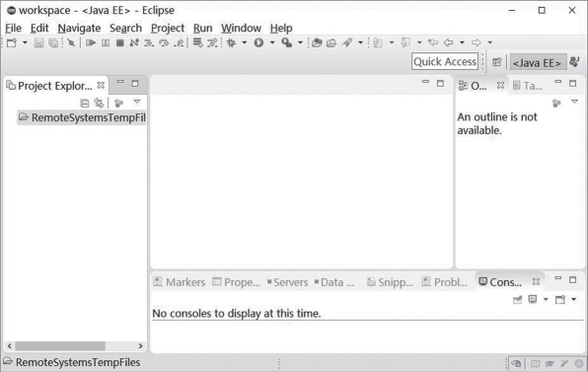Expand the Run button dropdown arrow
588x372 pixels.
(272, 42)
